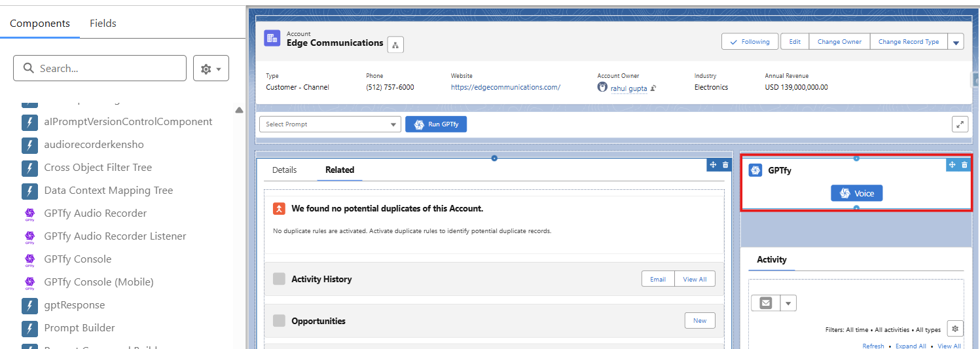Click the Email button in Activity History
This screenshot has width=980, height=349.
click(658, 279)
